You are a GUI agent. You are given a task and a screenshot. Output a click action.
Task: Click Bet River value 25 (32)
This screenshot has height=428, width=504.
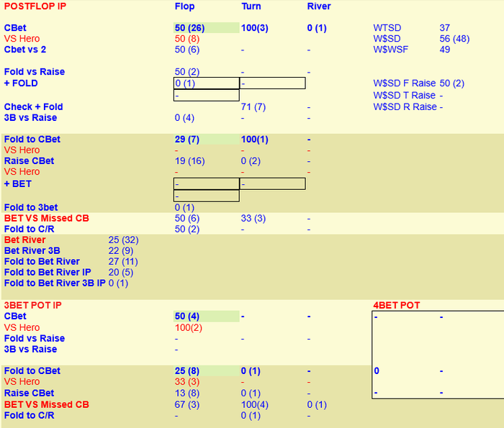pyautogui.click(x=123, y=240)
